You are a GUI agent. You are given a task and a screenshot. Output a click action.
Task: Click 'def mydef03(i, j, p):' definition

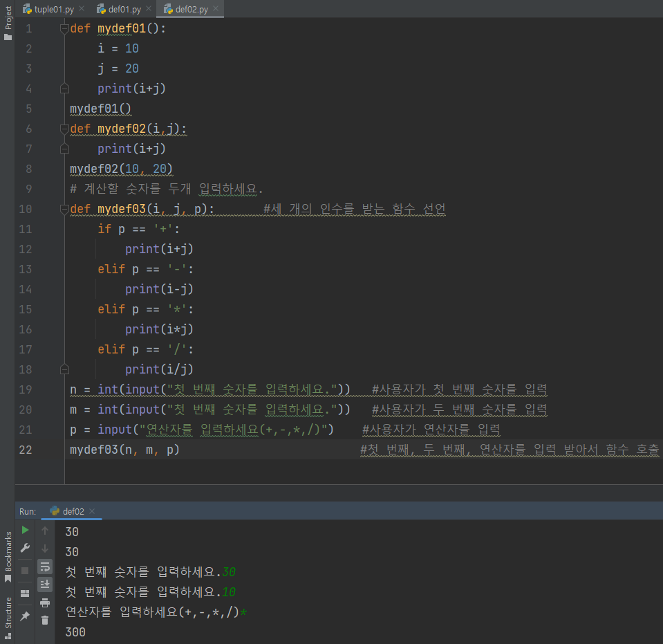(142, 209)
